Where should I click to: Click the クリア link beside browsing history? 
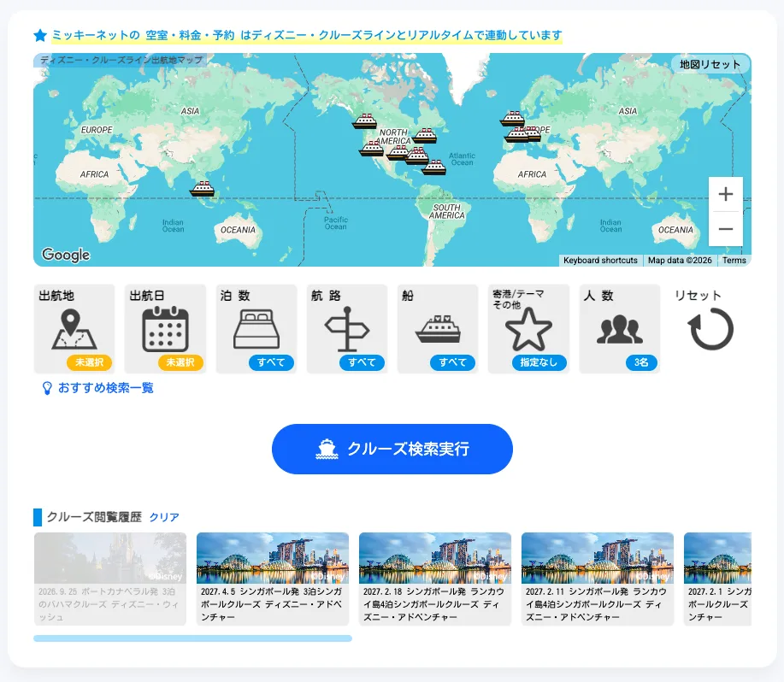point(164,517)
